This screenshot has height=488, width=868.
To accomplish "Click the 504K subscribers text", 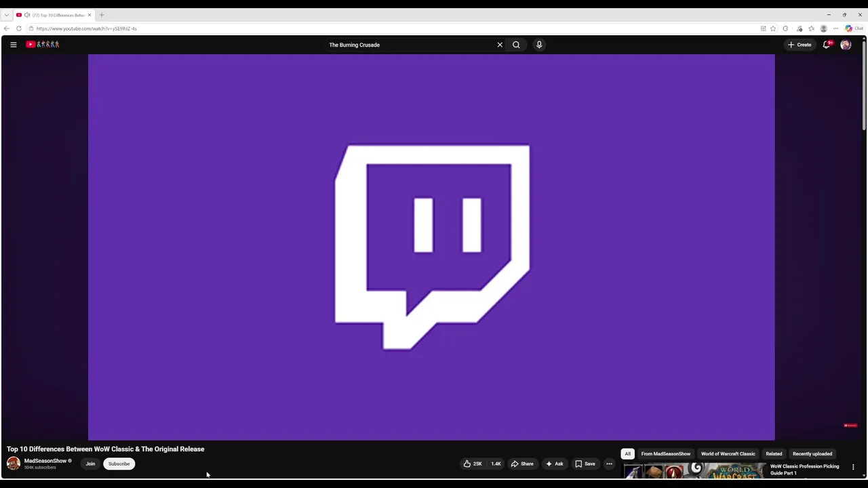I will 40,468.
